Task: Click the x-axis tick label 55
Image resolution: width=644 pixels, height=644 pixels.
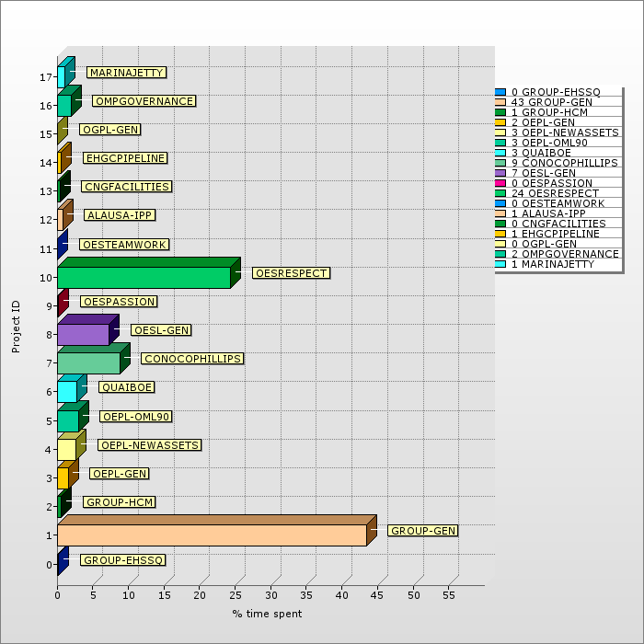Action: pos(449,595)
